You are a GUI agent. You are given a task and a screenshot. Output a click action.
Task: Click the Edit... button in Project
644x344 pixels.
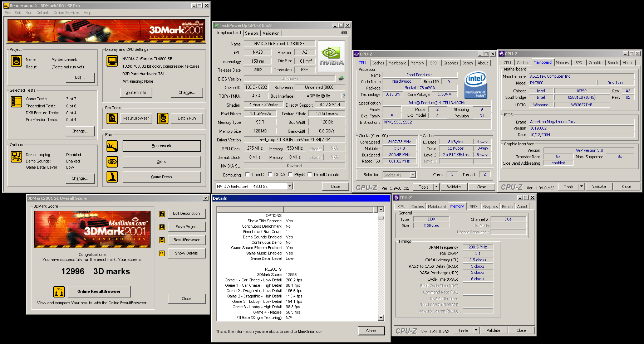pos(80,78)
